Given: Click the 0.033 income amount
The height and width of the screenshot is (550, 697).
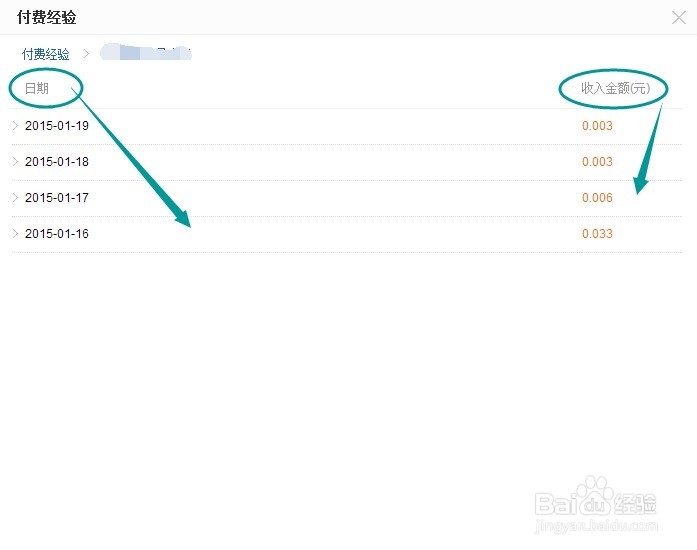Looking at the screenshot, I should coord(597,234).
